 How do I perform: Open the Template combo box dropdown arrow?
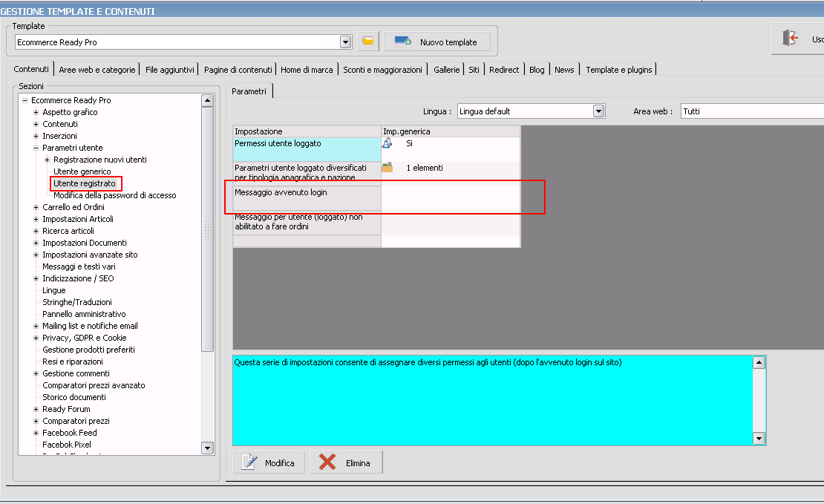click(x=345, y=42)
